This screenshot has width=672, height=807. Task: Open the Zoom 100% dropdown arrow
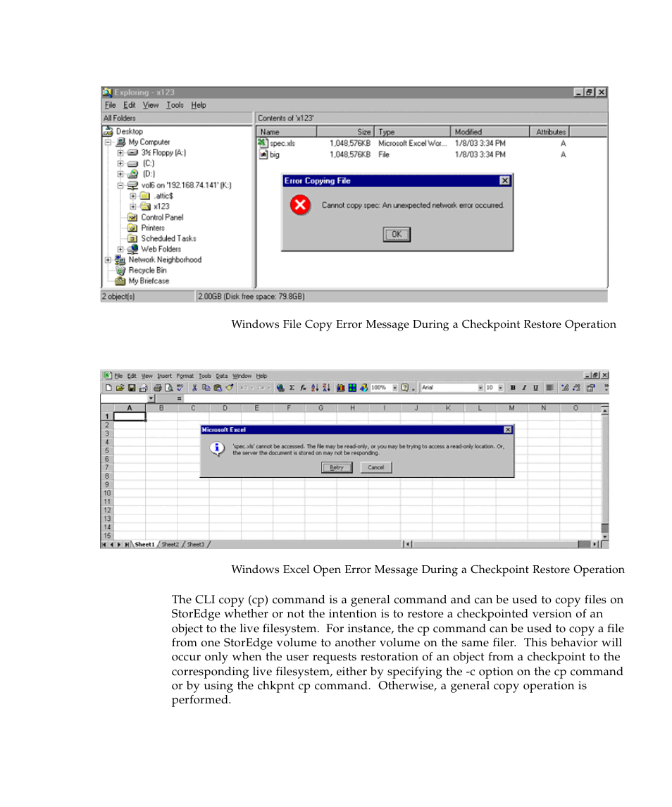[x=394, y=388]
